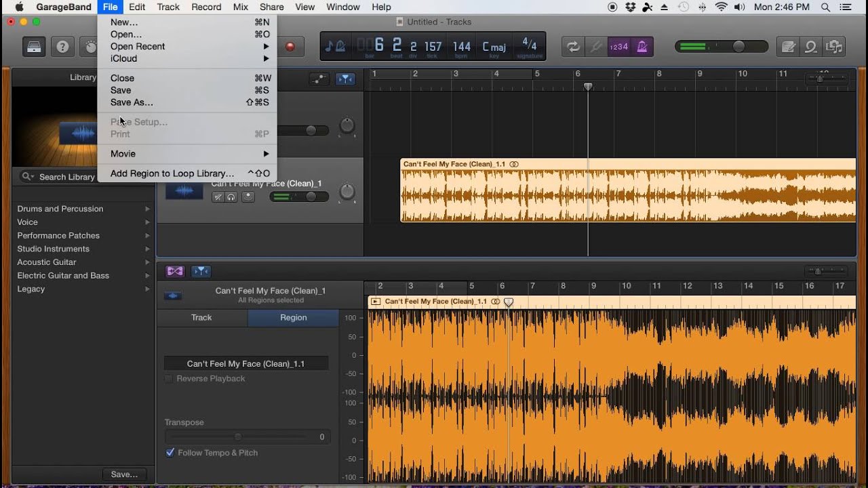Toggle input monitoring on Can't Feel My Face track
The image size is (868, 488).
248,197
